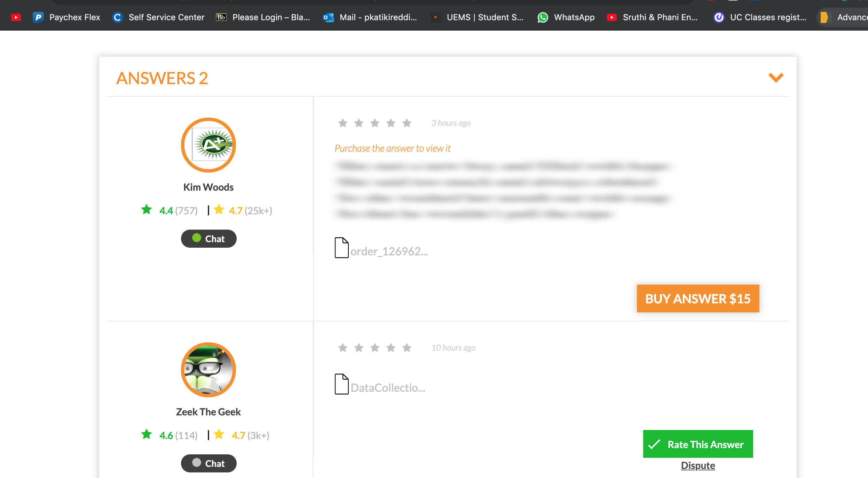Image resolution: width=868 pixels, height=478 pixels.
Task: Open UC Classes registration bookmark
Action: (760, 17)
